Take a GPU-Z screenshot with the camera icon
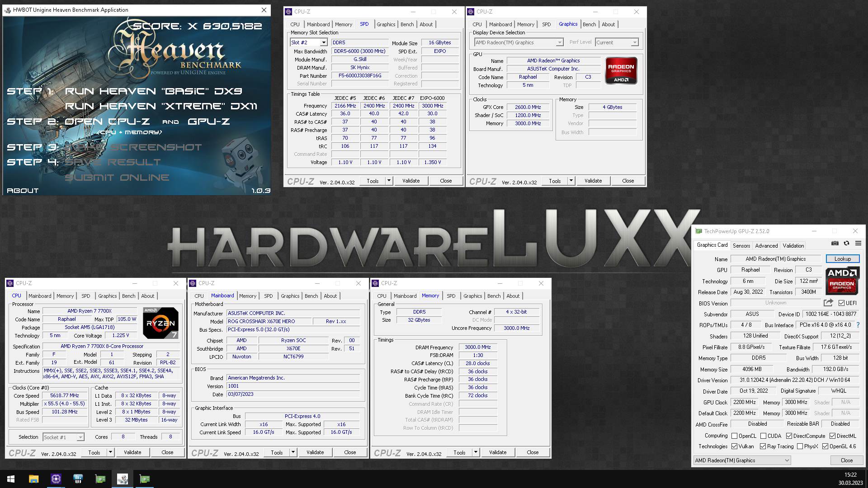The image size is (868, 488). coord(835,244)
